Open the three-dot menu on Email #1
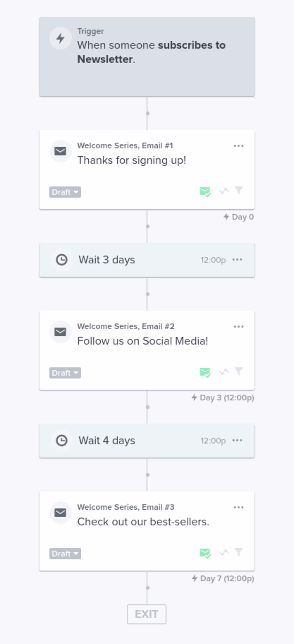 [x=238, y=146]
